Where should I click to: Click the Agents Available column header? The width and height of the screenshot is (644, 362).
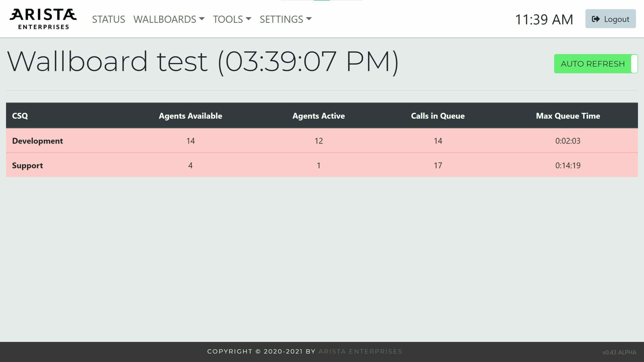(x=190, y=116)
